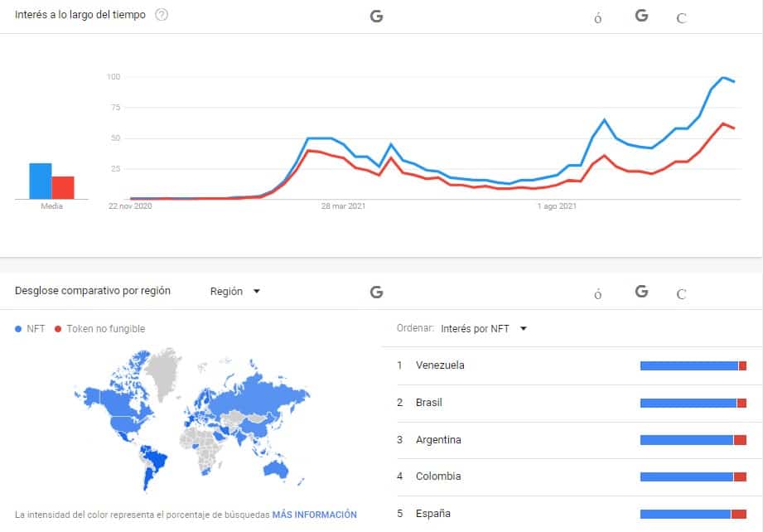The width and height of the screenshot is (763, 532).
Task: Click the blue Media average bar
Action: 41,181
